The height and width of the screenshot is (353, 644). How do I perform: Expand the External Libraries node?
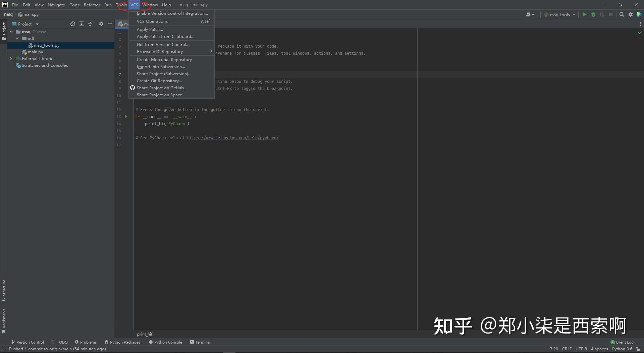point(11,58)
